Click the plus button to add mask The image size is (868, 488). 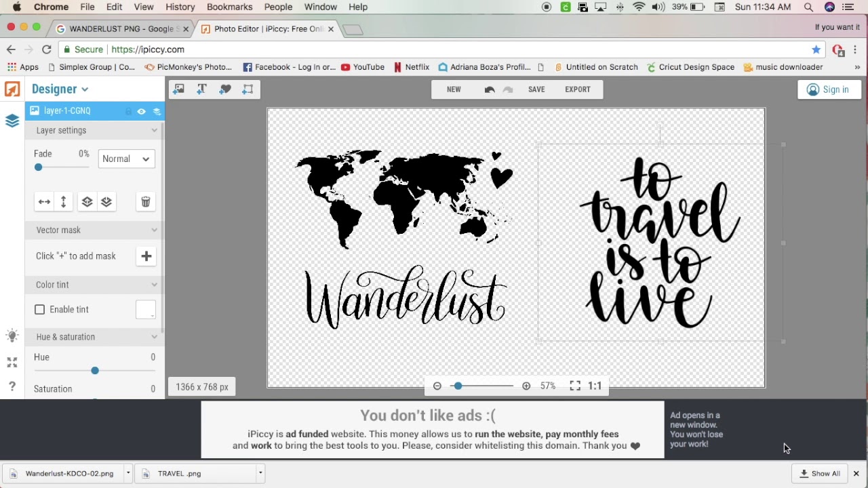(x=146, y=256)
